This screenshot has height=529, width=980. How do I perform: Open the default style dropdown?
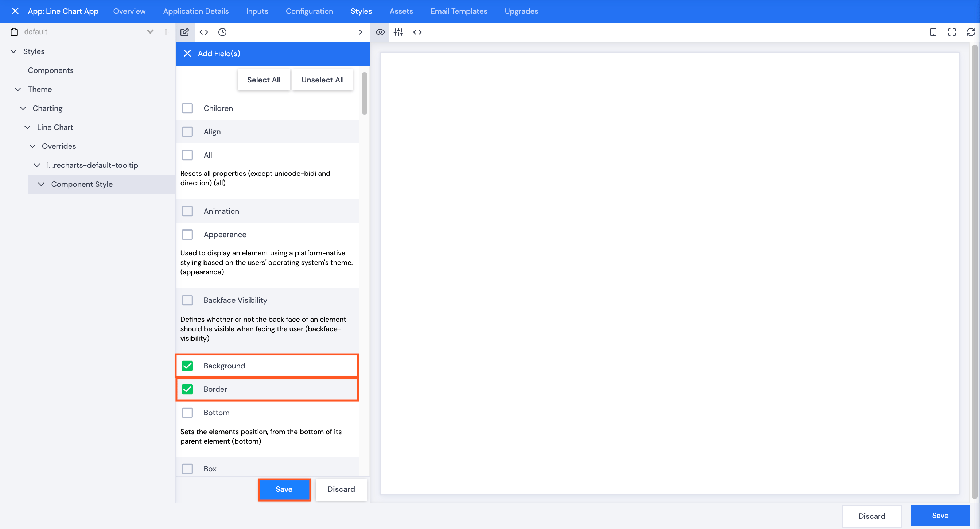pyautogui.click(x=150, y=32)
